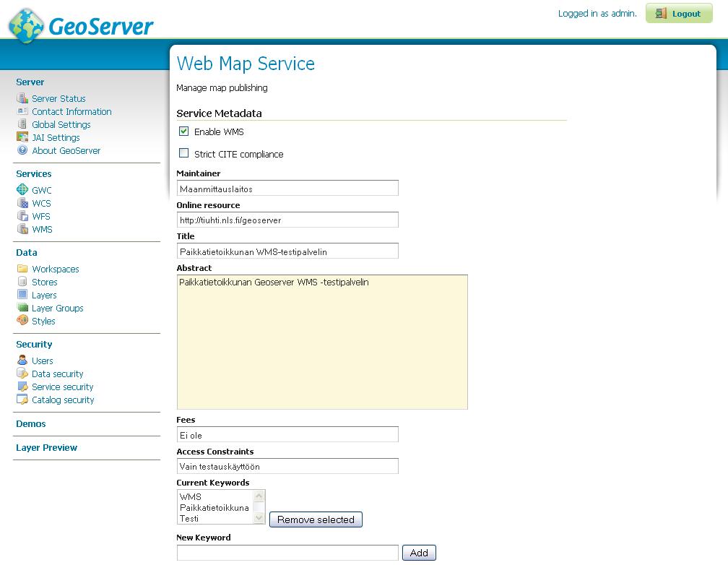728x565 pixels.
Task: Uncheck the Enable WMS checkbox
Action: pyautogui.click(x=184, y=131)
